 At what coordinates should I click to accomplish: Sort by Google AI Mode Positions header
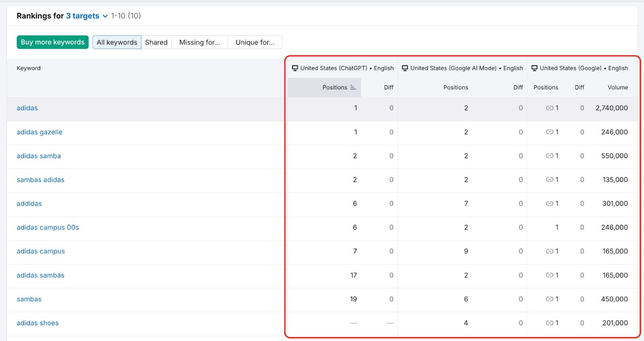pos(456,87)
